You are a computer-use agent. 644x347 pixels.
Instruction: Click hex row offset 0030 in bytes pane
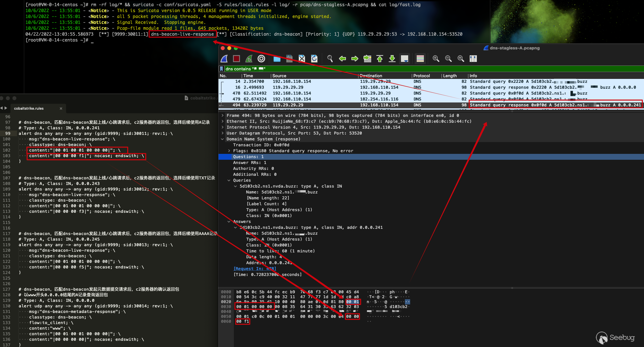pos(226,307)
